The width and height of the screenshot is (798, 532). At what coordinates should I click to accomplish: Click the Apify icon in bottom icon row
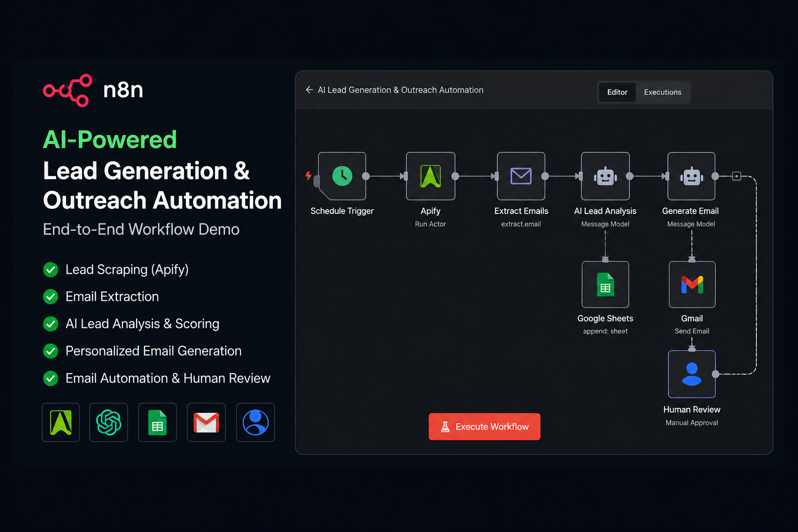coord(61,422)
